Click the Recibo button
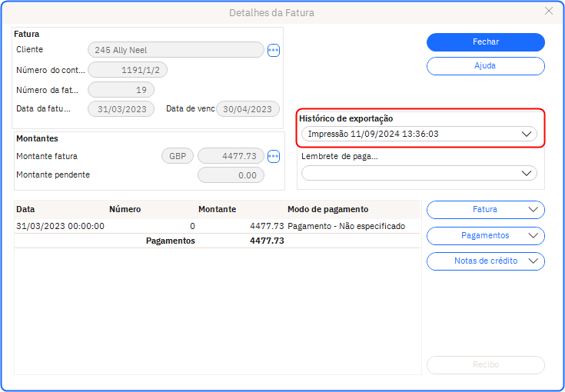The image size is (565, 392). 485,365
